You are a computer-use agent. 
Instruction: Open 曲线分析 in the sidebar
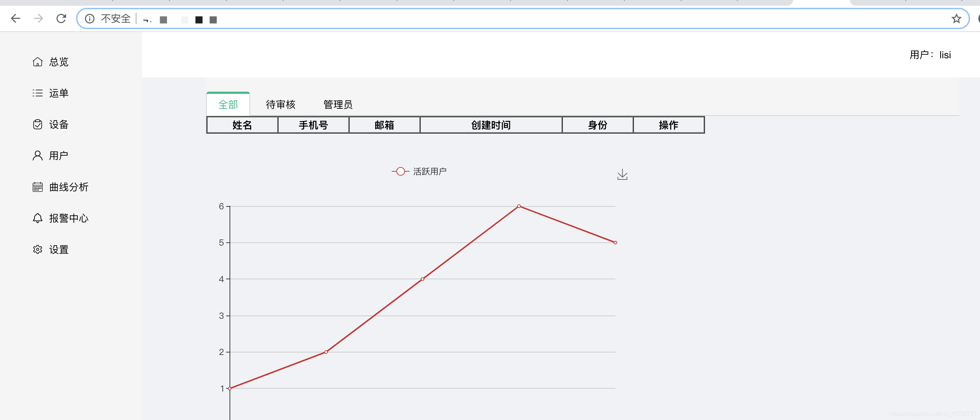click(x=69, y=187)
